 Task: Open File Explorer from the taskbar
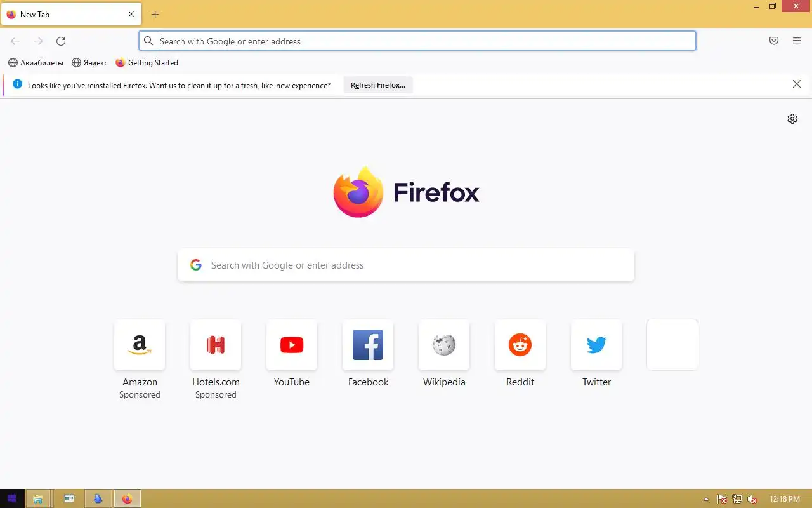click(x=37, y=498)
